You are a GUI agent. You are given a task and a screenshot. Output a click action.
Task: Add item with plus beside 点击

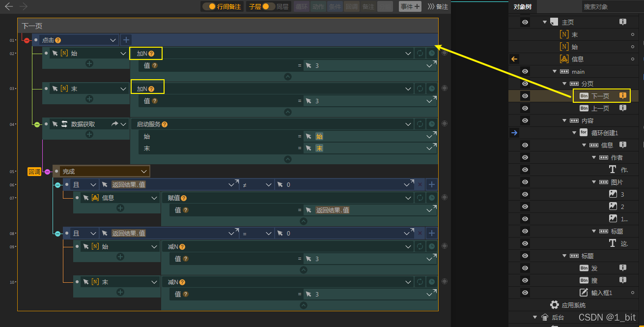pyautogui.click(x=126, y=40)
